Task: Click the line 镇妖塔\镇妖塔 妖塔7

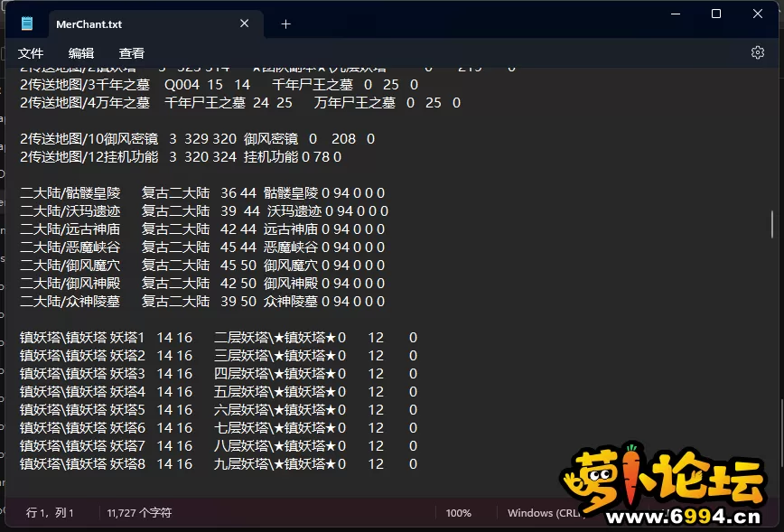Action: pos(219,445)
